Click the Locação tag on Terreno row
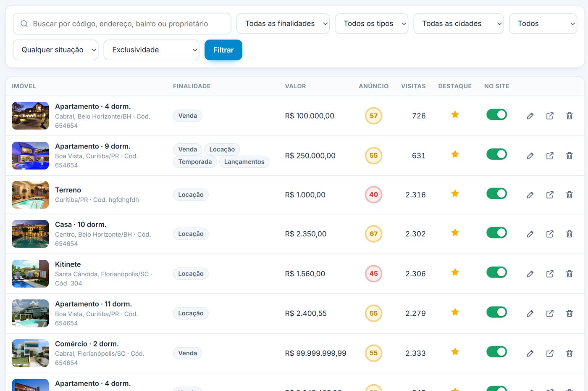 pos(191,195)
